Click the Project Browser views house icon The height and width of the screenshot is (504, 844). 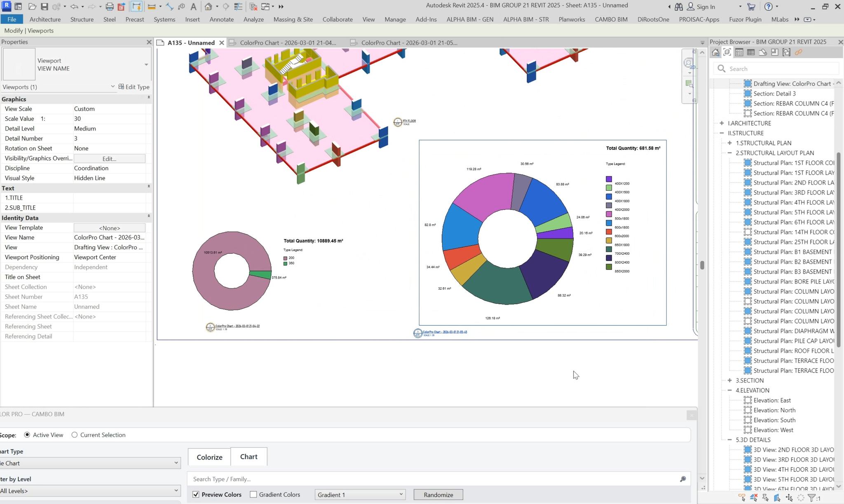coord(716,52)
